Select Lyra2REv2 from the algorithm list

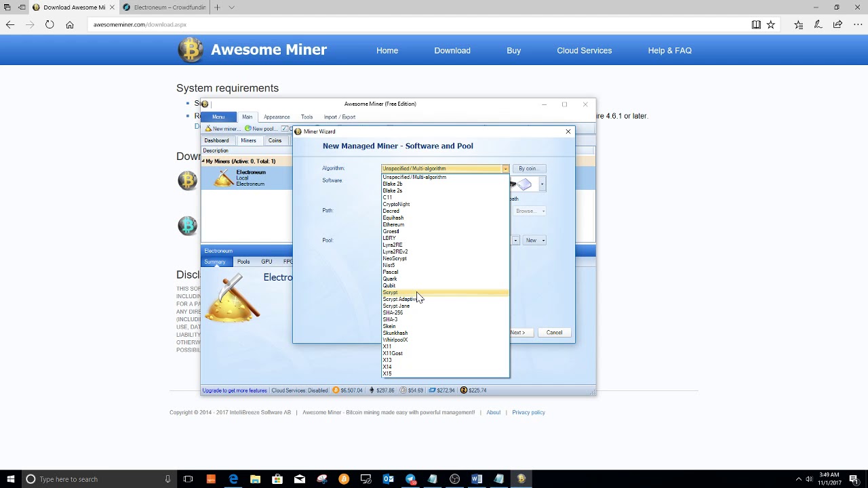[x=445, y=252]
